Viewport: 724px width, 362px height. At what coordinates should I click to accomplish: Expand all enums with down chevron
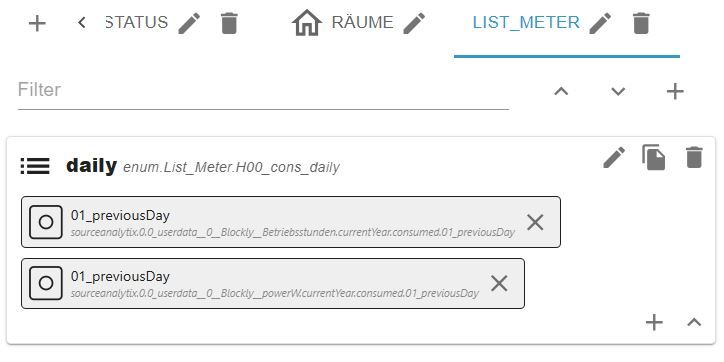(x=618, y=91)
